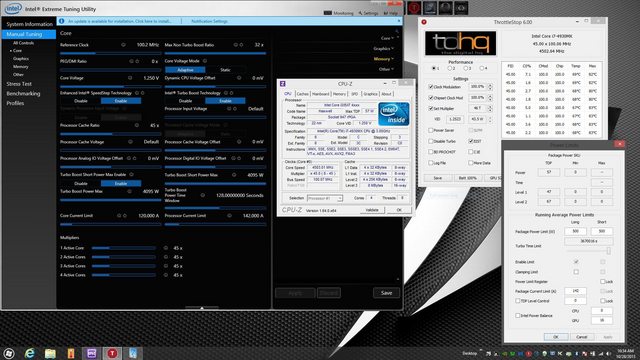Check More Data in ThrottleStop
640x360 pixels.
pos(471,163)
